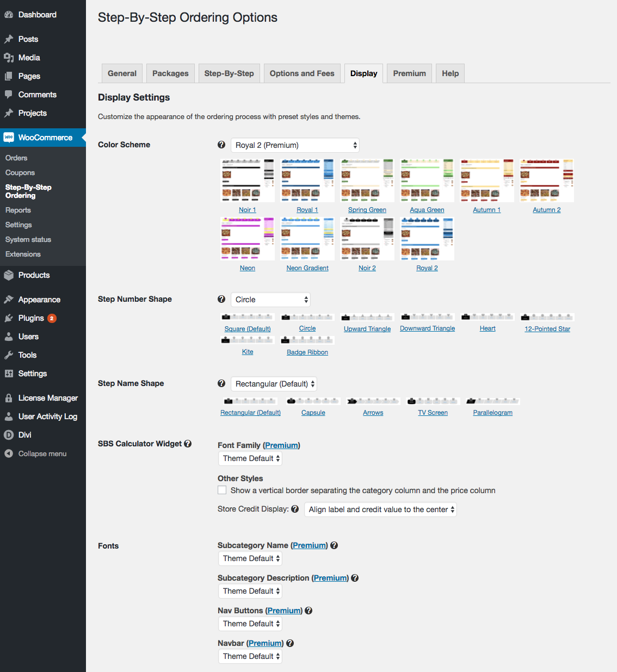Select the Neon Gradient scheme thumbnail

click(307, 239)
